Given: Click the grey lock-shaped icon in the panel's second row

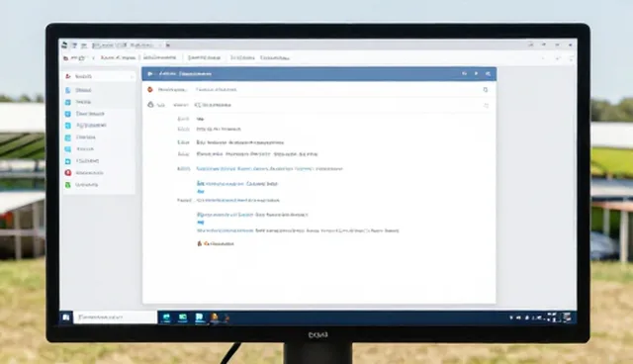Looking at the screenshot, I should point(150,105).
